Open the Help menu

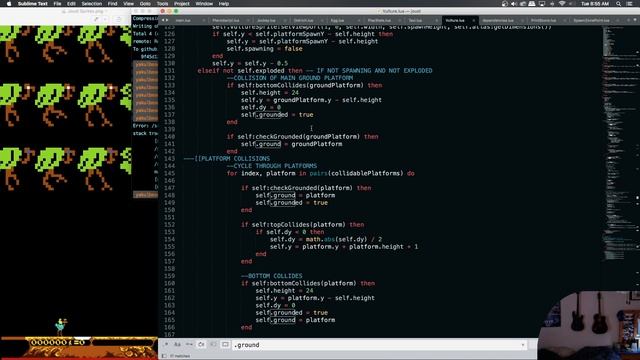tap(224, 4)
